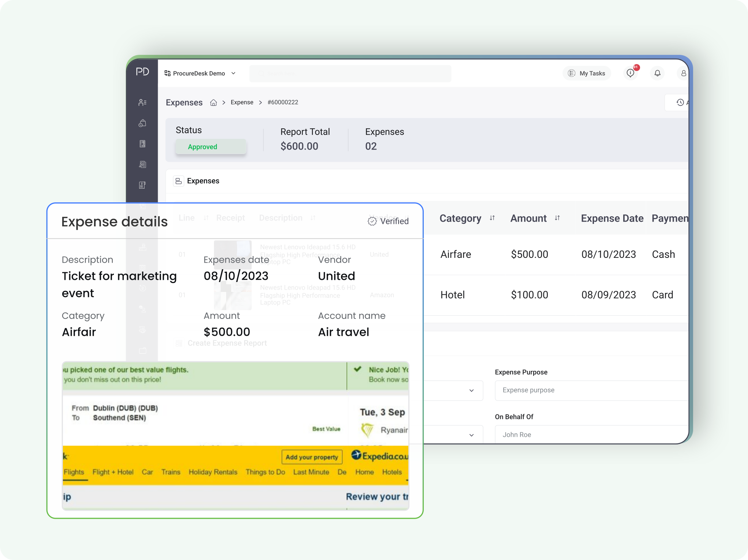The height and width of the screenshot is (560, 748).
Task: Click the Expedia logo in the receipt
Action: pos(380,456)
